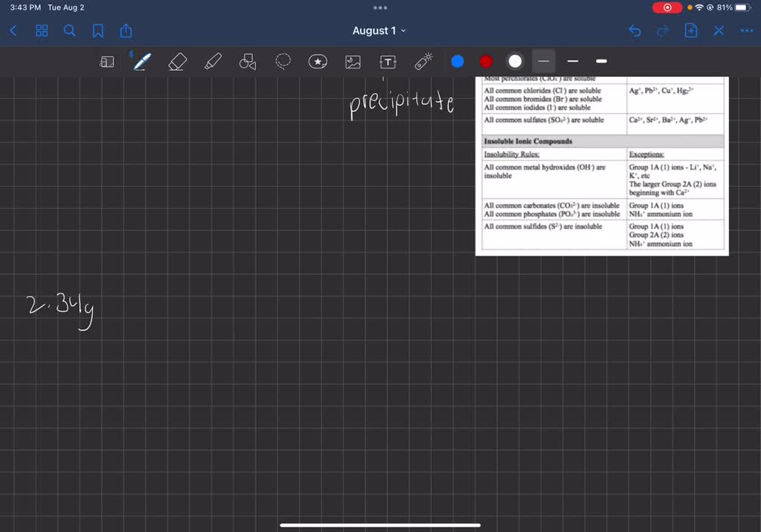Select the Image insert tool
The height and width of the screenshot is (532, 761).
pyautogui.click(x=353, y=62)
